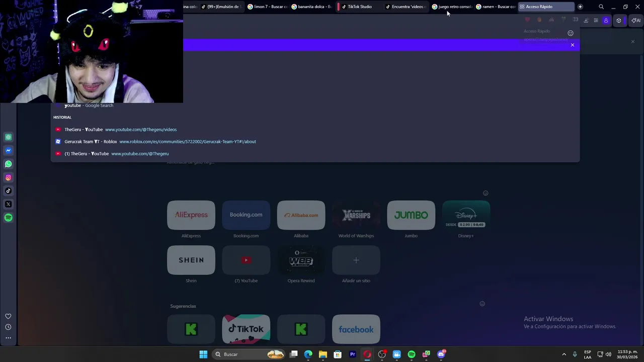Open Adobe Premiere Pro from the taskbar
Viewport: 644px width, 362px height.
coord(353,354)
